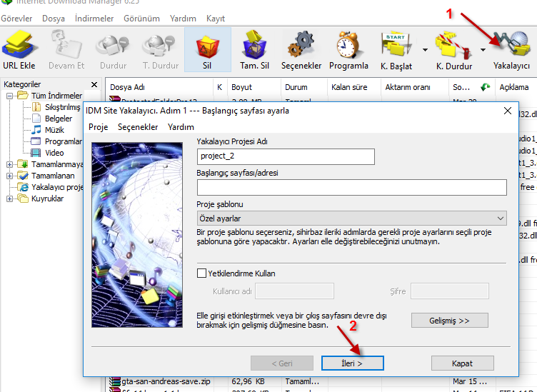Image resolution: width=537 pixels, height=392 pixels.
Task: Open the Kayıt menu
Action: (x=216, y=19)
